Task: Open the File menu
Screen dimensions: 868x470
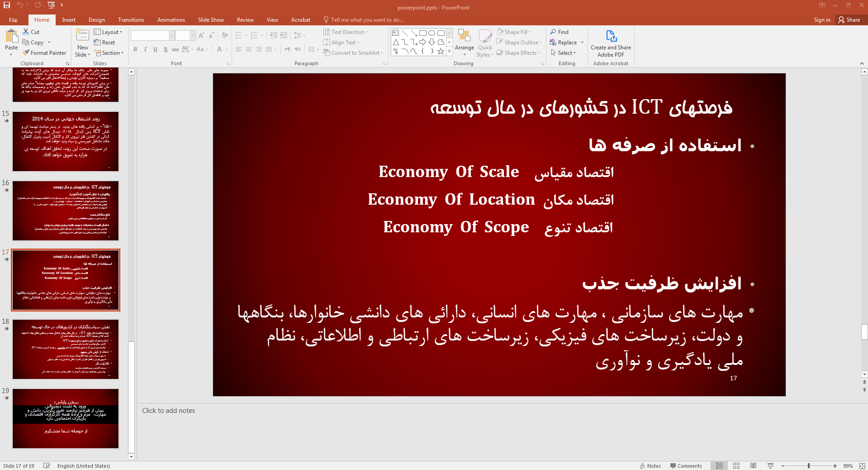Action: (13, 20)
